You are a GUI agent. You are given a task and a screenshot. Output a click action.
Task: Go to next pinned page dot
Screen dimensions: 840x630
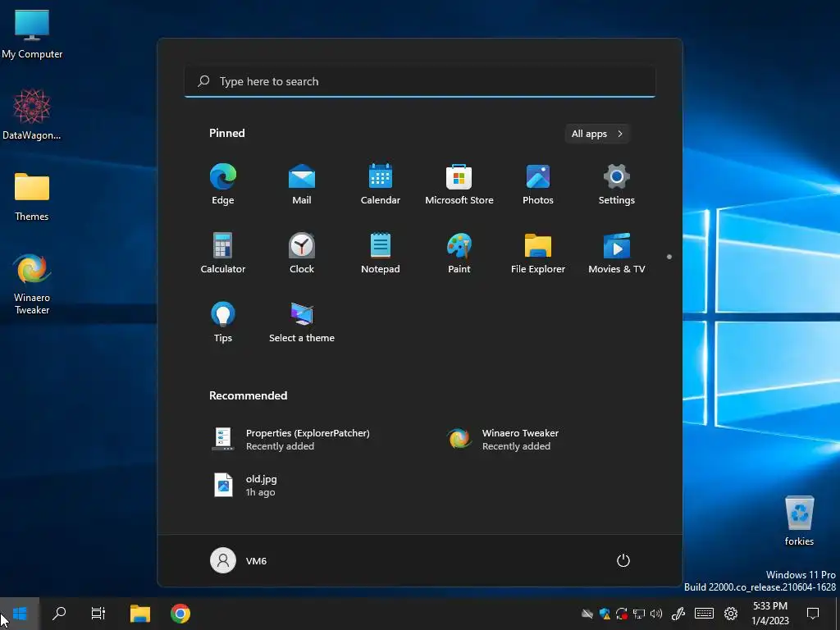[669, 257]
